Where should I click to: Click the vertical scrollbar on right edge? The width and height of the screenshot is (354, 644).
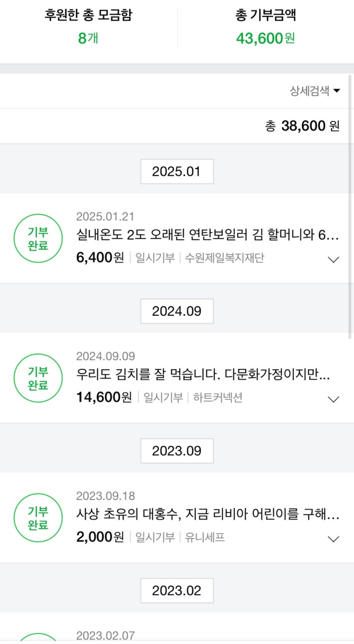(x=351, y=205)
